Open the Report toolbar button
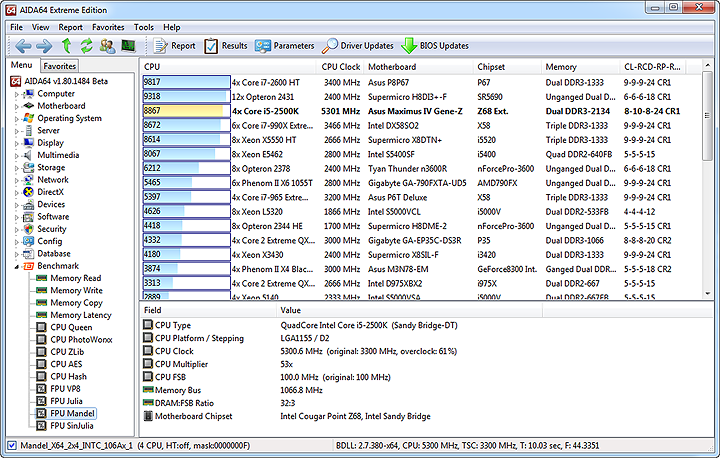The image size is (720, 458). coord(174,46)
